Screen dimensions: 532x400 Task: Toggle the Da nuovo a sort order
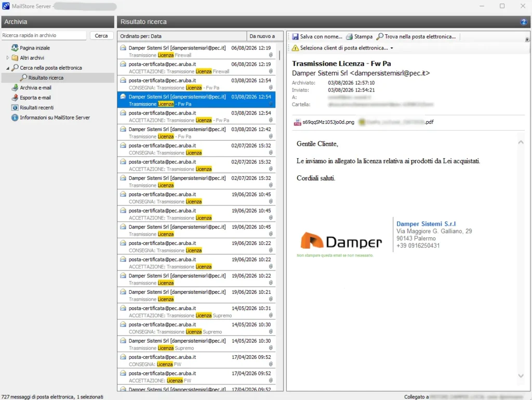[264, 36]
